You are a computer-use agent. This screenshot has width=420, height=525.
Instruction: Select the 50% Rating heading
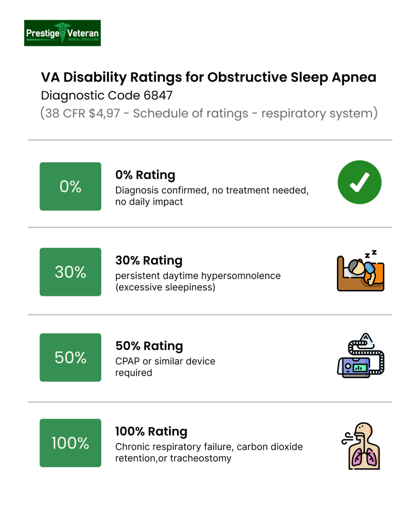[x=149, y=346]
